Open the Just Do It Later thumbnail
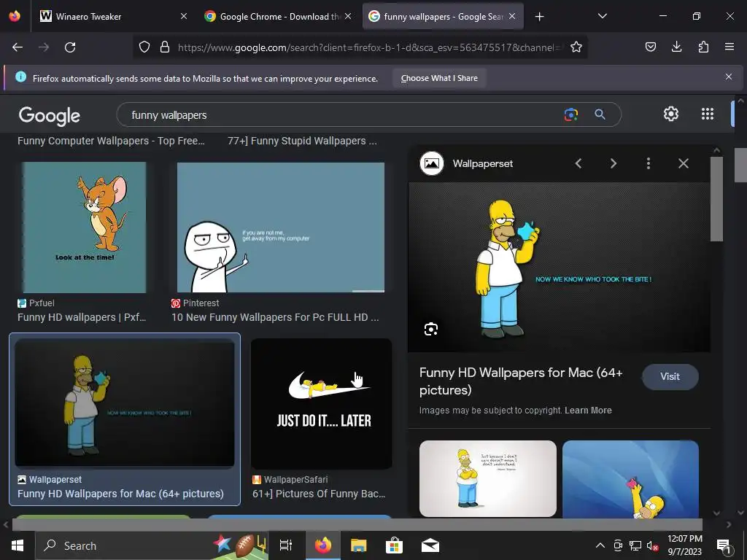 pyautogui.click(x=322, y=403)
